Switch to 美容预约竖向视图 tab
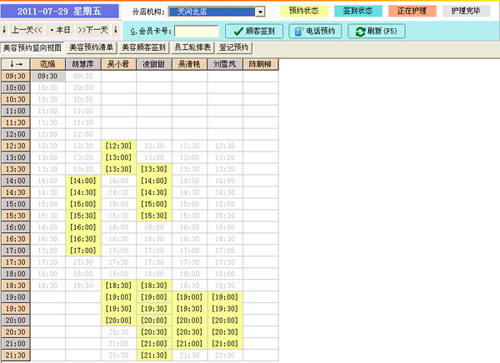 coord(32,48)
